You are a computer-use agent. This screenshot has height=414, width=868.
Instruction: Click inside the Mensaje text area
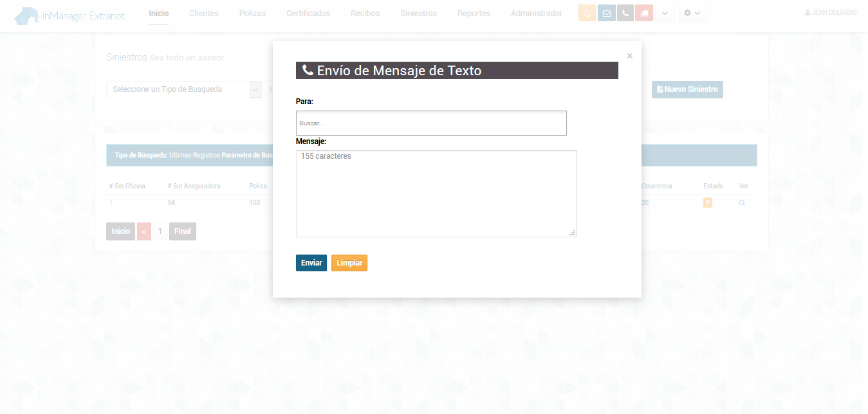pos(436,194)
